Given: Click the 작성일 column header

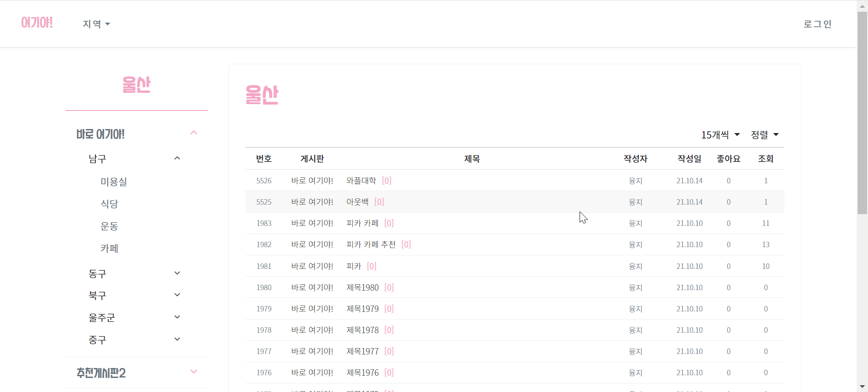Looking at the screenshot, I should 689,159.
